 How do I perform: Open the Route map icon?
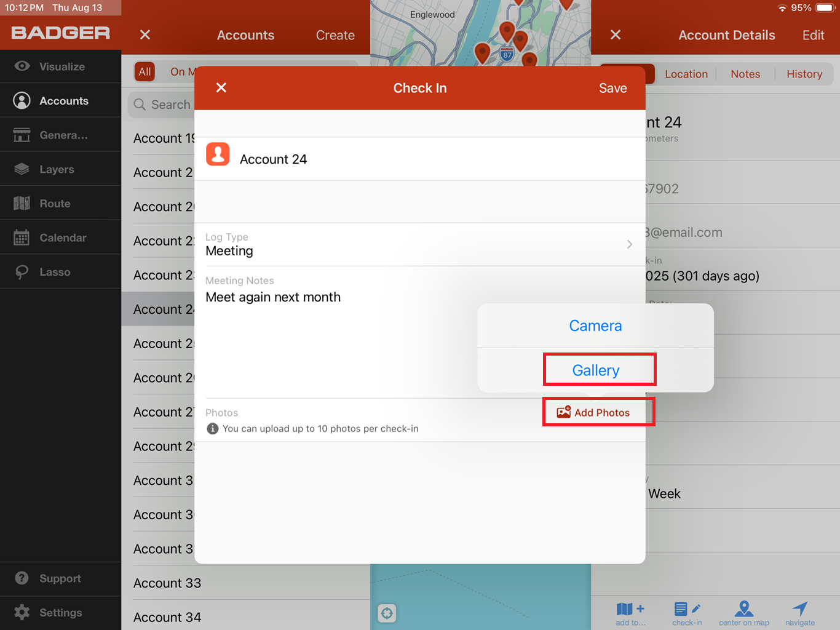[x=22, y=203]
